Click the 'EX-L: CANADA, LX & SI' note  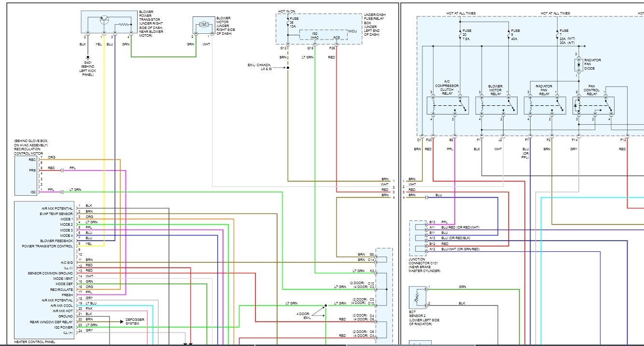pos(259,67)
